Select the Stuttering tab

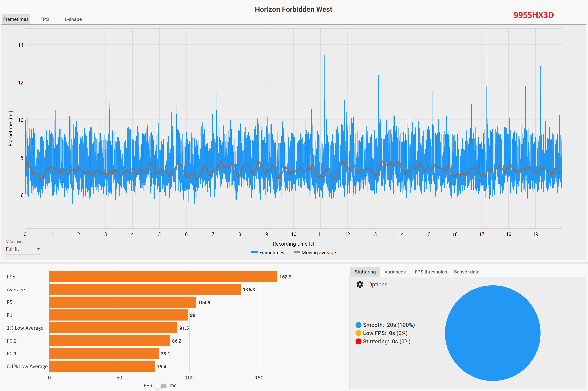pos(365,272)
